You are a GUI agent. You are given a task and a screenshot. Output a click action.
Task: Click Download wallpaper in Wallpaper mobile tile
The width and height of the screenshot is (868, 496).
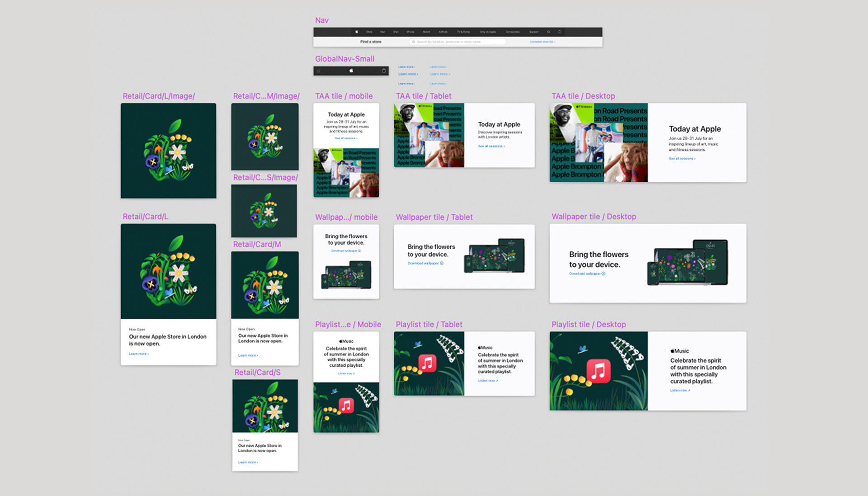click(x=346, y=251)
